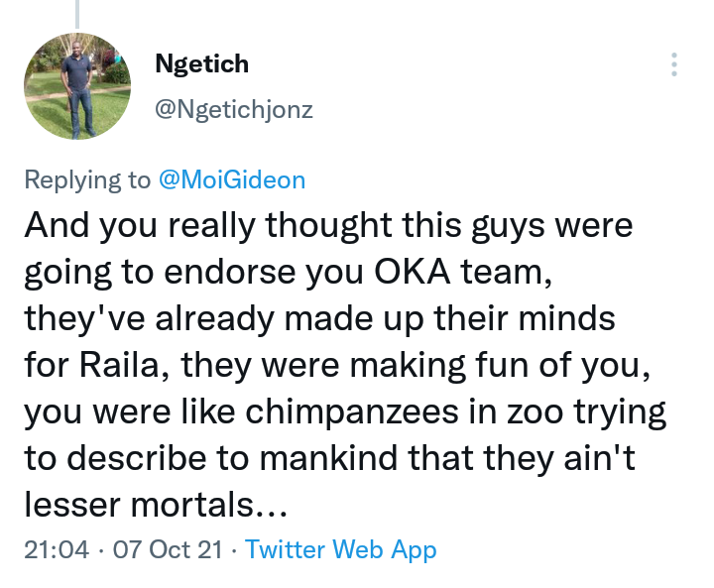Open the Twitter Web App source link

[x=341, y=549]
